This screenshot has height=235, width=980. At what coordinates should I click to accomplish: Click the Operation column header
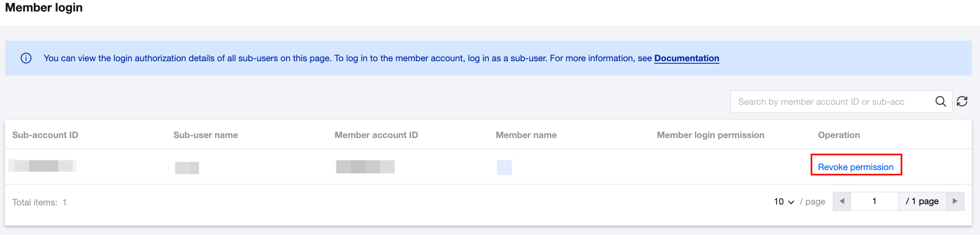pos(839,135)
